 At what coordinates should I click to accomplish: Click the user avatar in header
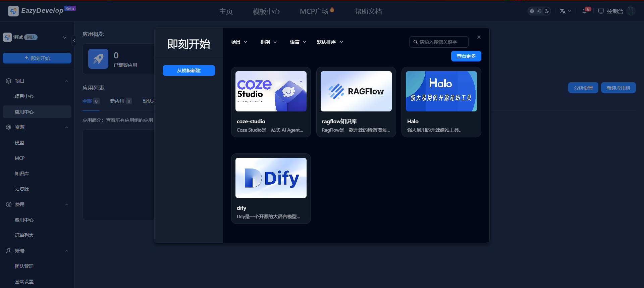click(631, 11)
